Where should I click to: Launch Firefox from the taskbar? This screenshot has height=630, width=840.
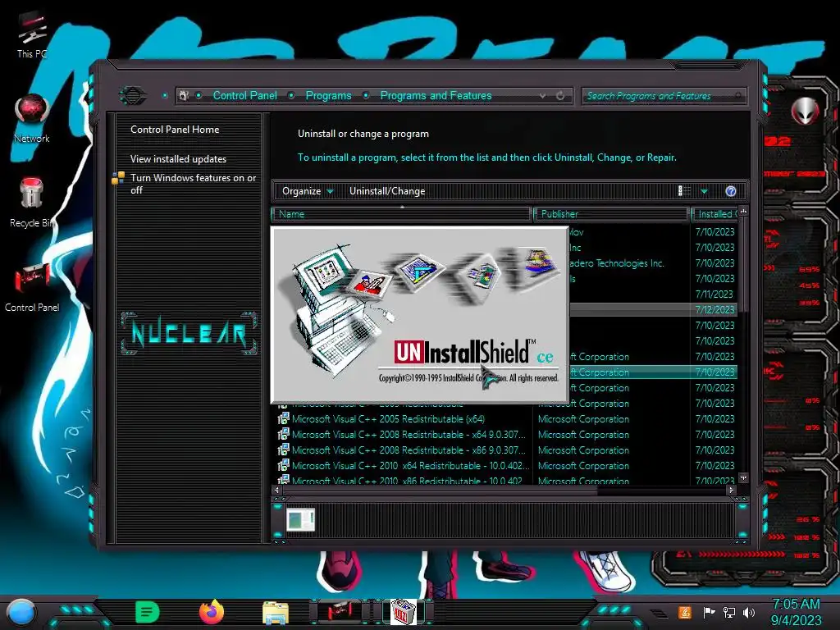[x=212, y=612]
